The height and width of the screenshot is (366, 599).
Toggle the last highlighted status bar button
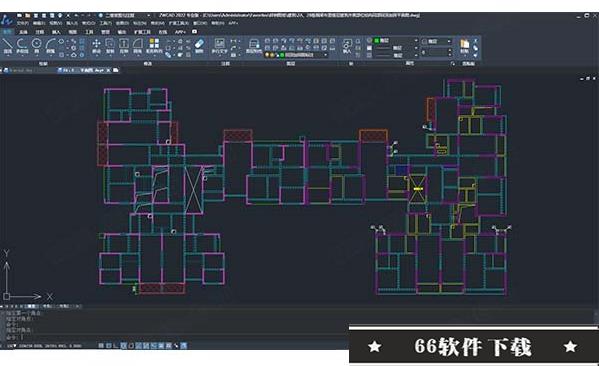coord(184,346)
